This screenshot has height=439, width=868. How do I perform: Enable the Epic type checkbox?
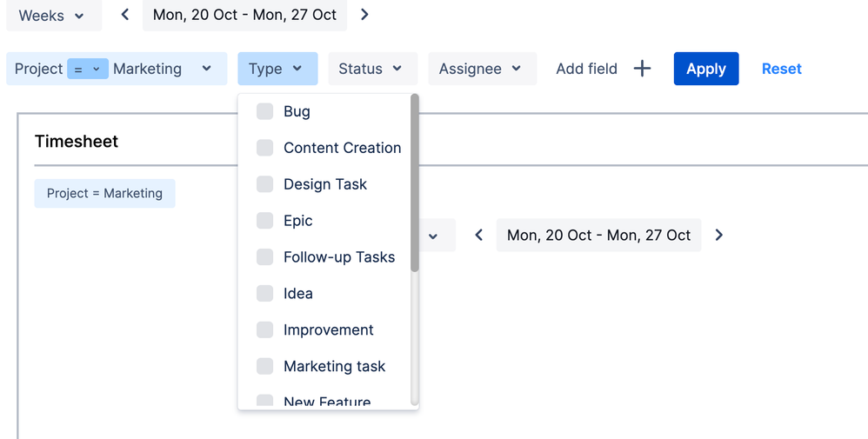265,221
